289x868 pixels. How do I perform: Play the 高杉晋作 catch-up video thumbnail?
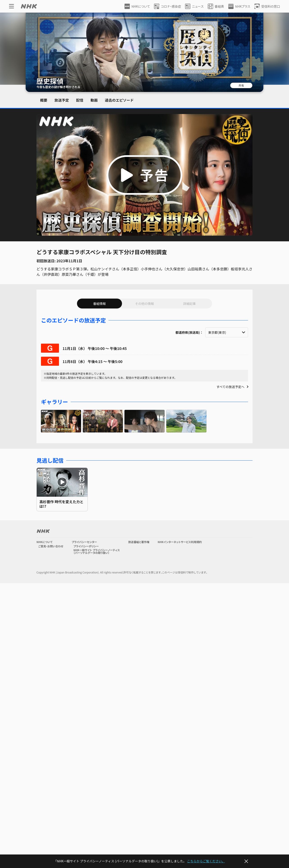tap(62, 482)
